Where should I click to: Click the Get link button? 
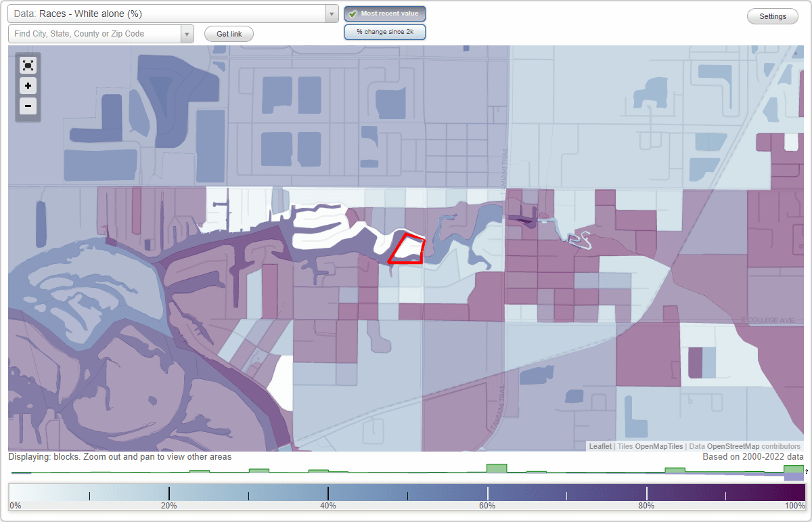[x=229, y=34]
